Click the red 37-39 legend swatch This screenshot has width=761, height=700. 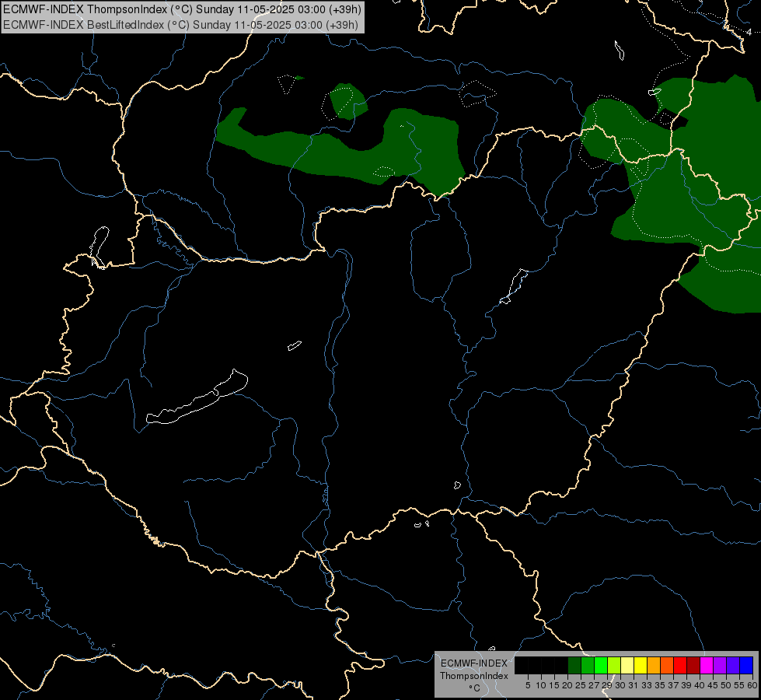click(x=680, y=665)
